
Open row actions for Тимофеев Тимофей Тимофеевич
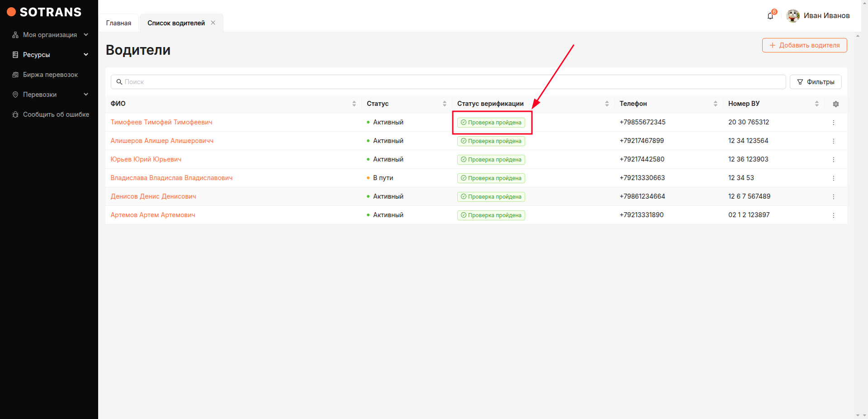click(x=833, y=123)
